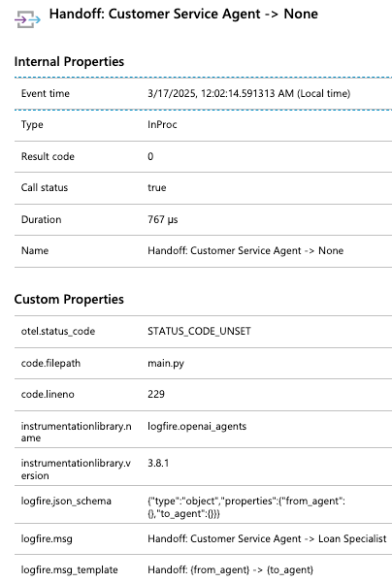The height and width of the screenshot is (583, 392).
Task: Select the Call status true value
Action: (157, 188)
